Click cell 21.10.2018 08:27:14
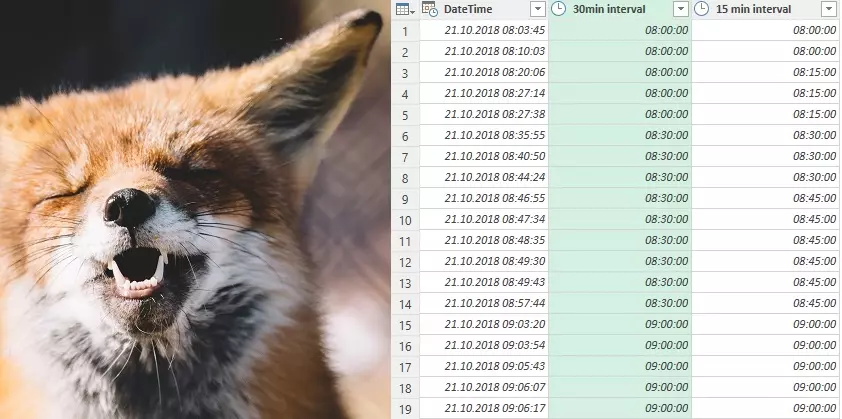This screenshot has width=842, height=419. tap(484, 93)
